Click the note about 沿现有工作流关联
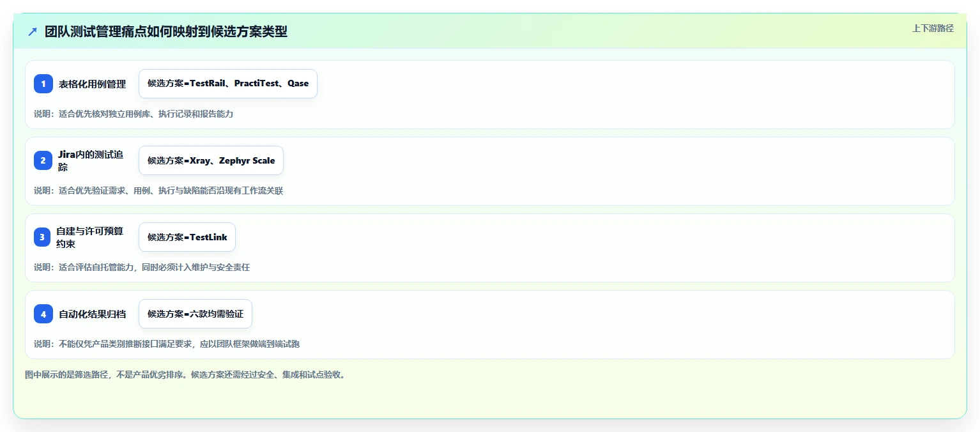Screen dimensions: 980x432 [158, 190]
